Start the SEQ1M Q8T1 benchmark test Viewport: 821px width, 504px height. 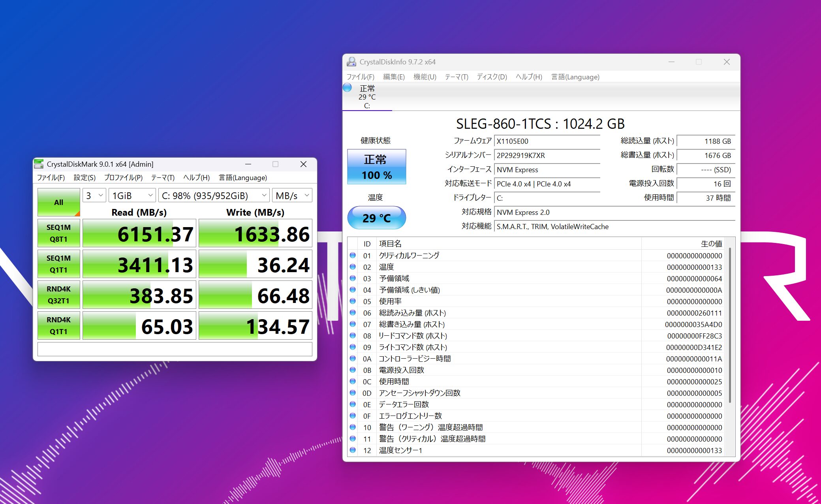(x=58, y=233)
